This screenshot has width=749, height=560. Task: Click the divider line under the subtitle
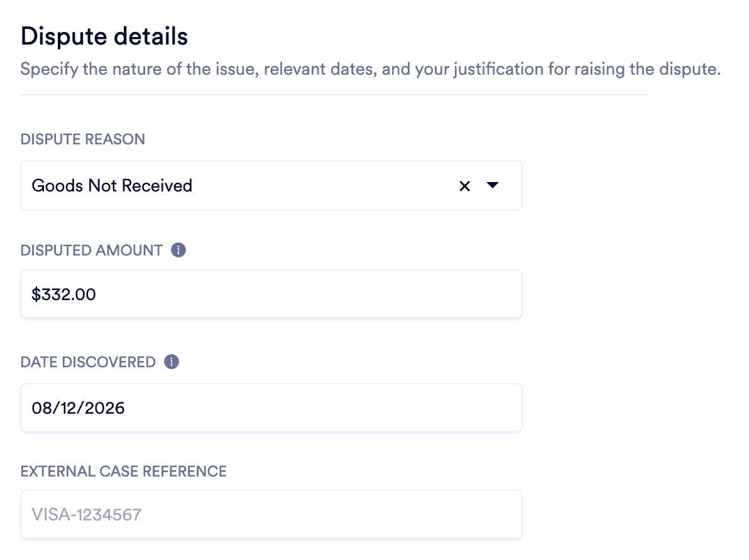(334, 95)
